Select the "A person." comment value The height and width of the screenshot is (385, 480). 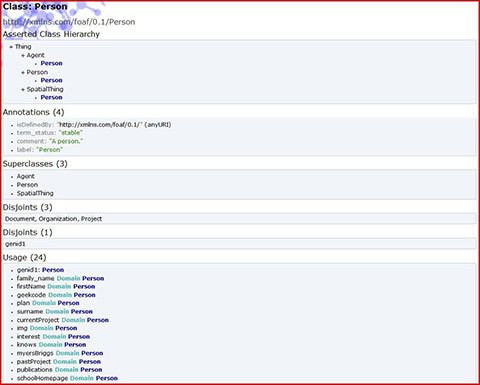click(66, 141)
